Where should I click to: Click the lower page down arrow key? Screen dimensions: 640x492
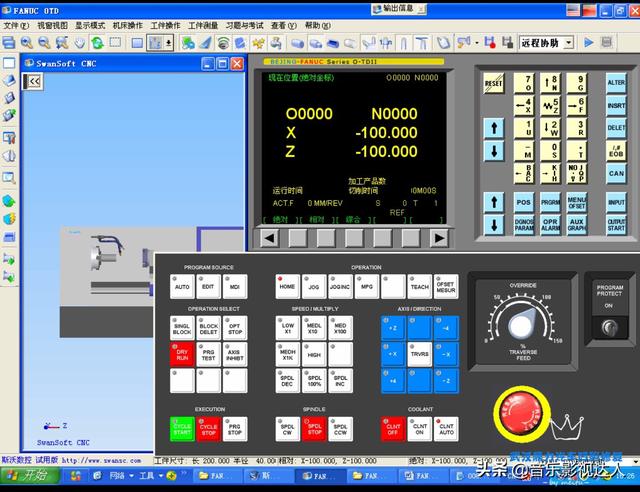click(494, 225)
